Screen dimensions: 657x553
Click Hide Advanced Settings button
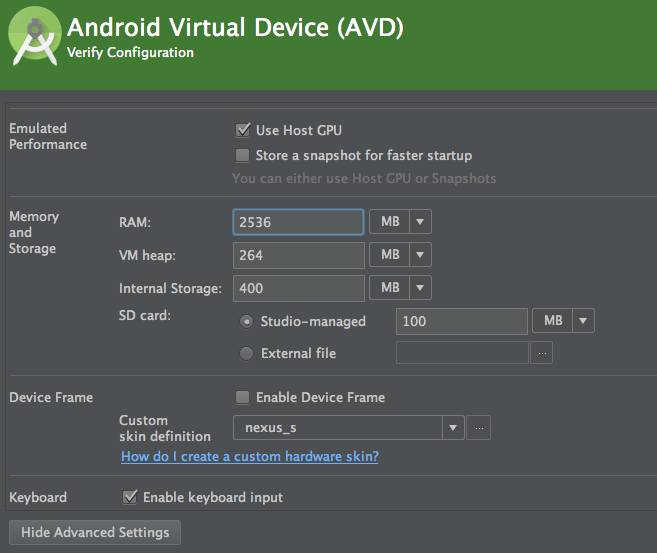click(95, 532)
